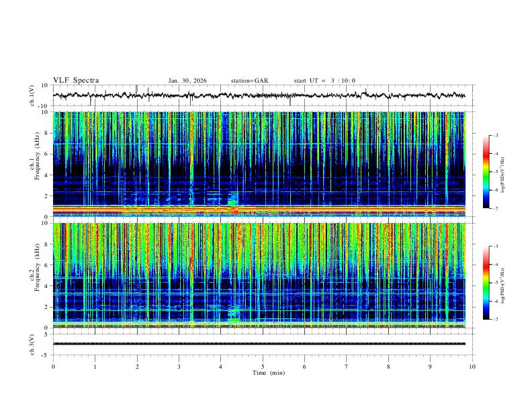Click the "-7" tick on ch.1 colorbar
The width and height of the screenshot is (532, 411).
[x=496, y=208]
